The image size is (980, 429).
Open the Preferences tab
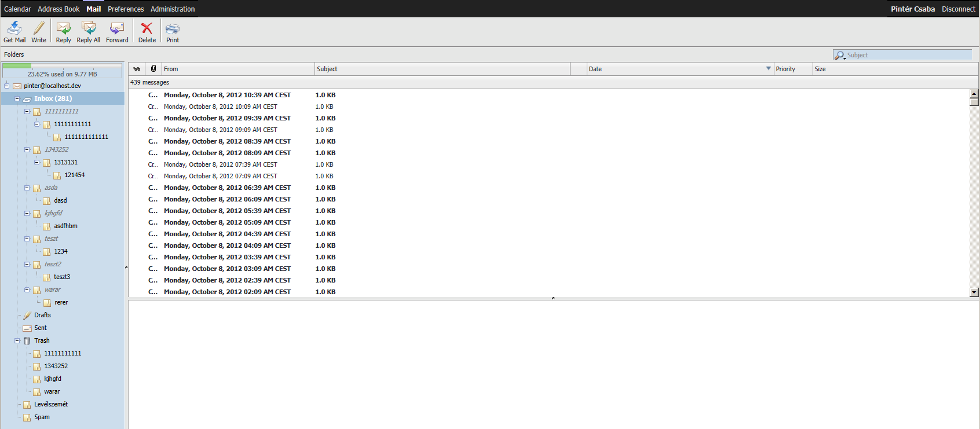(126, 9)
